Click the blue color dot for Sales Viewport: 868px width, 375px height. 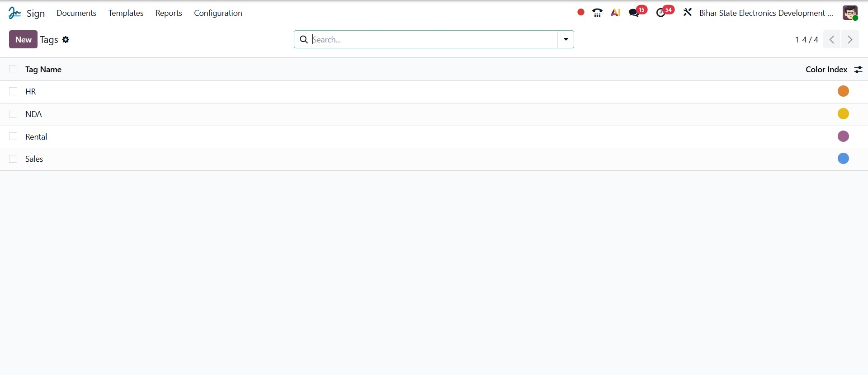[x=843, y=159]
